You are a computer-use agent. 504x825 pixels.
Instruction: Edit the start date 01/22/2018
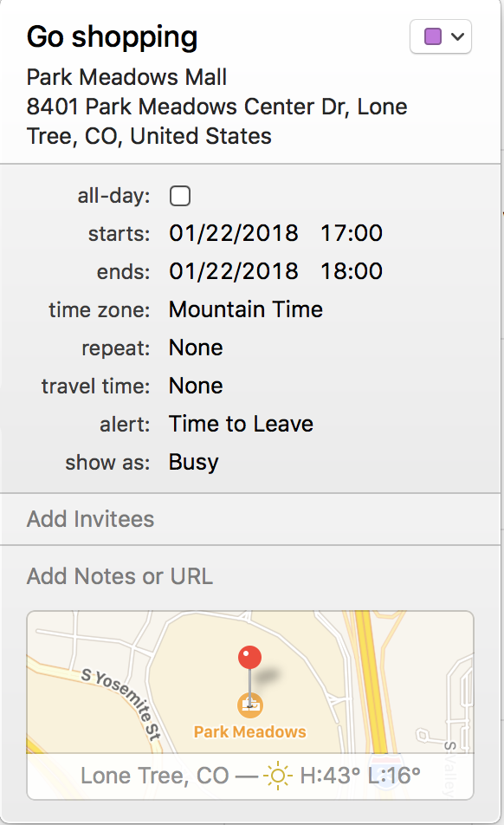pyautogui.click(x=233, y=233)
